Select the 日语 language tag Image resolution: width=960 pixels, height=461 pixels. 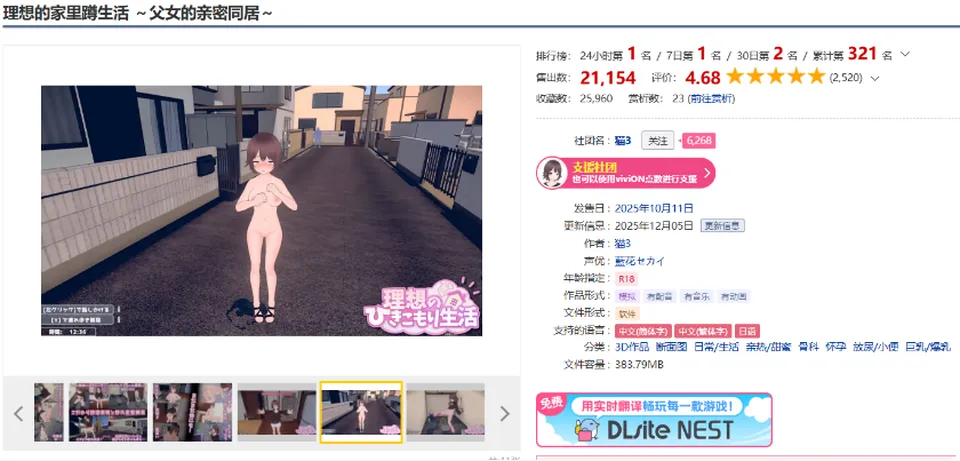point(747,331)
